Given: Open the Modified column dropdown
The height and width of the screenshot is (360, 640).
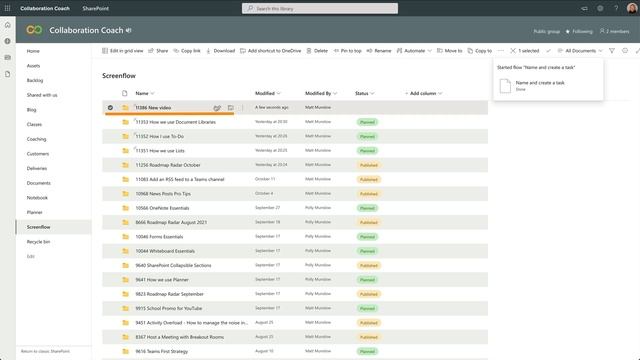Looking at the screenshot, I should tap(268, 93).
